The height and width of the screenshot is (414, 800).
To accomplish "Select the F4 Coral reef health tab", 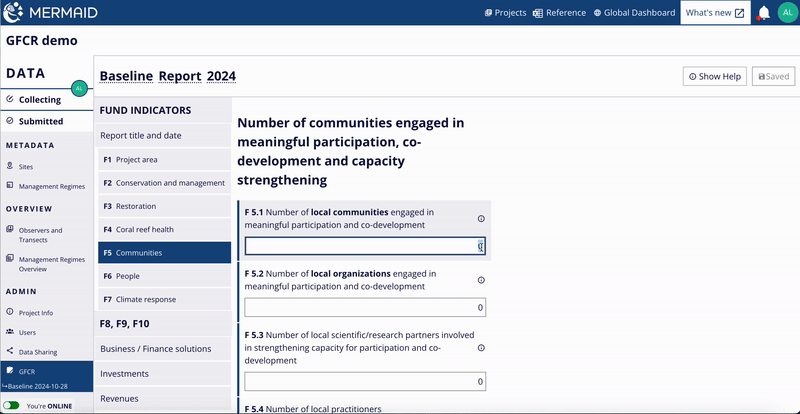I will pyautogui.click(x=165, y=230).
